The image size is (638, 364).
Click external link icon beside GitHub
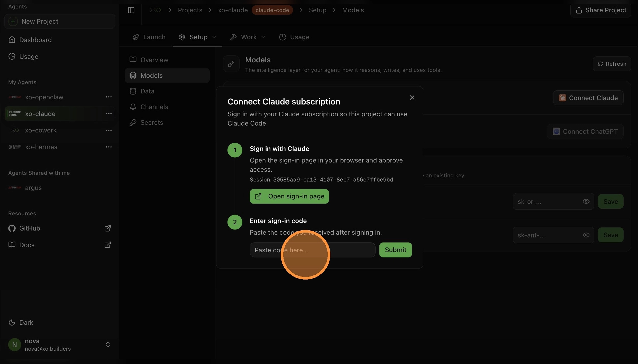click(108, 228)
